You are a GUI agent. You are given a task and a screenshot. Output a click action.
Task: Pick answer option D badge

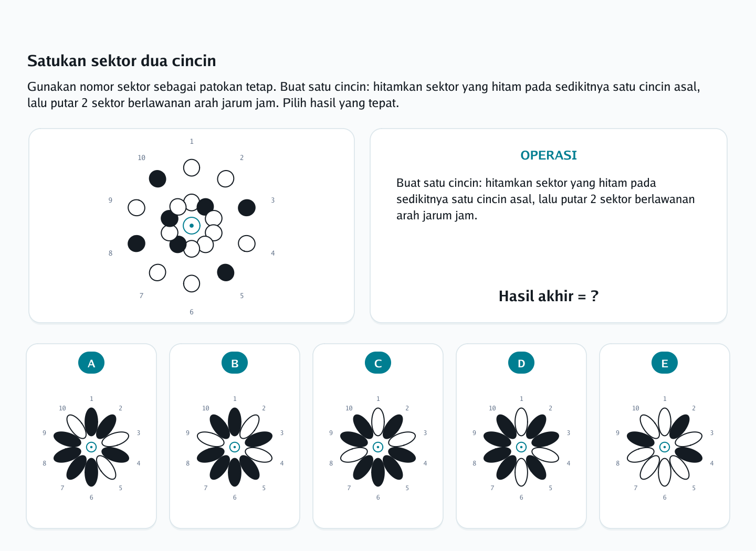[x=521, y=363]
